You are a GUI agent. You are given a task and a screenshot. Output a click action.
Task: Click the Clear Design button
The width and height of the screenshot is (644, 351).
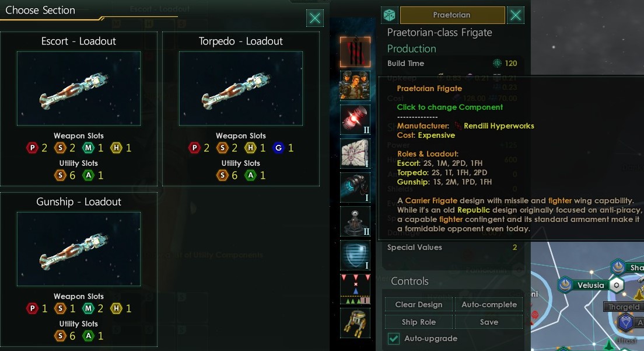pos(418,304)
